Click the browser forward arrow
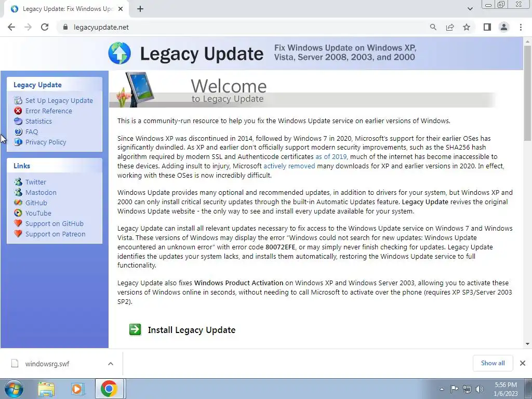The image size is (532, 399). 28,27
